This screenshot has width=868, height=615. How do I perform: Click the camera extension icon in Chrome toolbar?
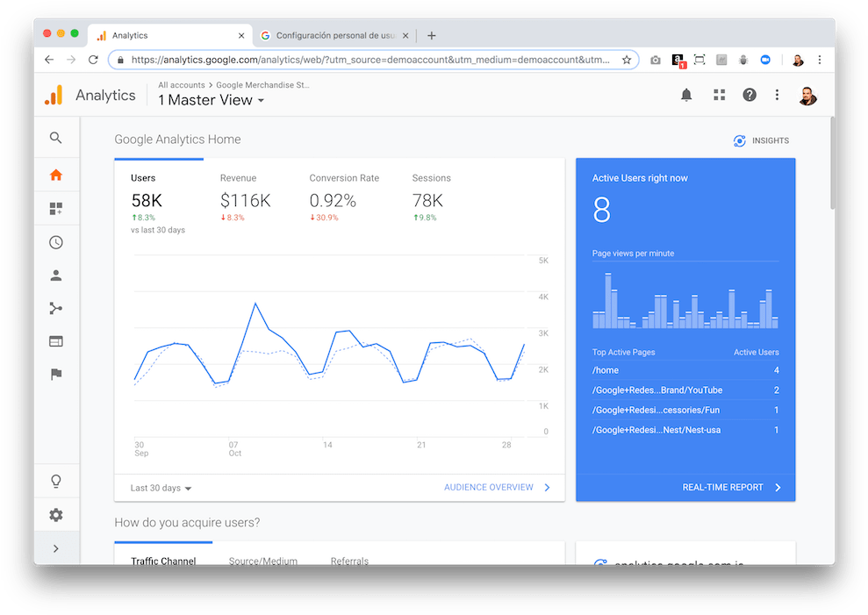tap(656, 60)
